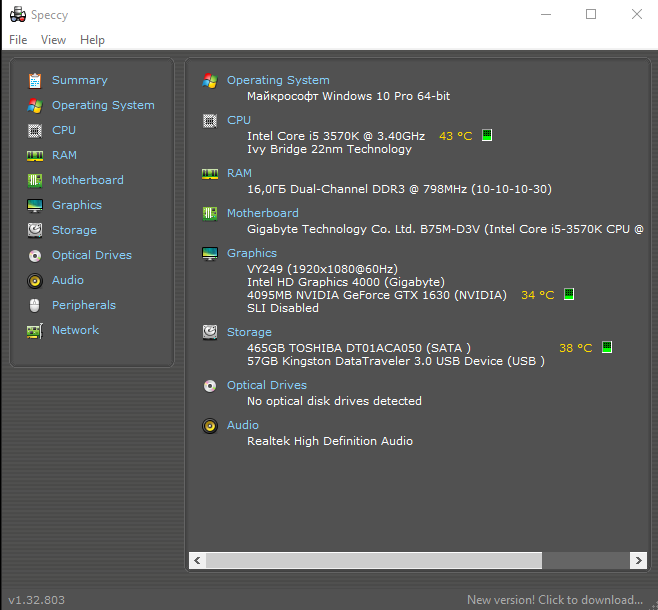Viewport: 658px width, 610px height.
Task: Open the Peripherals section from sidebar
Action: (84, 305)
